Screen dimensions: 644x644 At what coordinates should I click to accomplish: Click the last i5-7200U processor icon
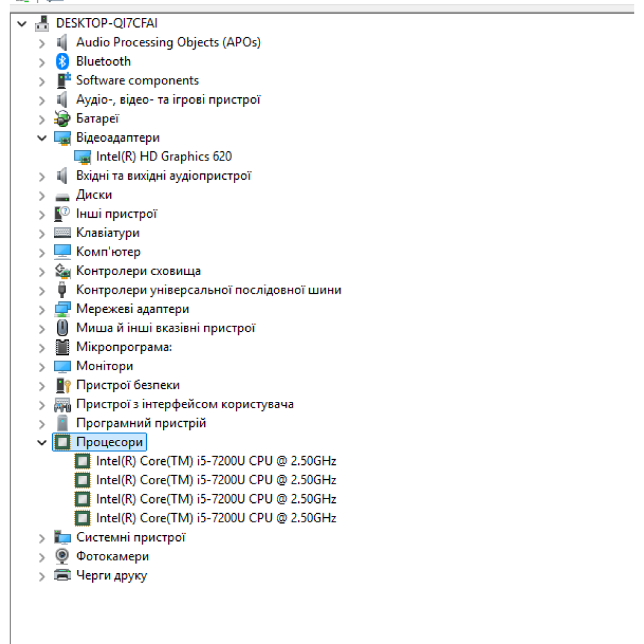(x=82, y=518)
